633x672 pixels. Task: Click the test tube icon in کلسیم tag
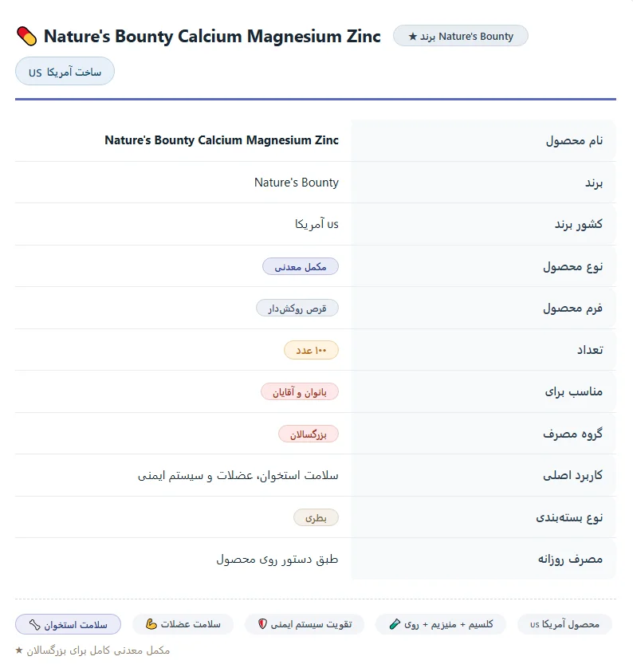click(x=395, y=624)
